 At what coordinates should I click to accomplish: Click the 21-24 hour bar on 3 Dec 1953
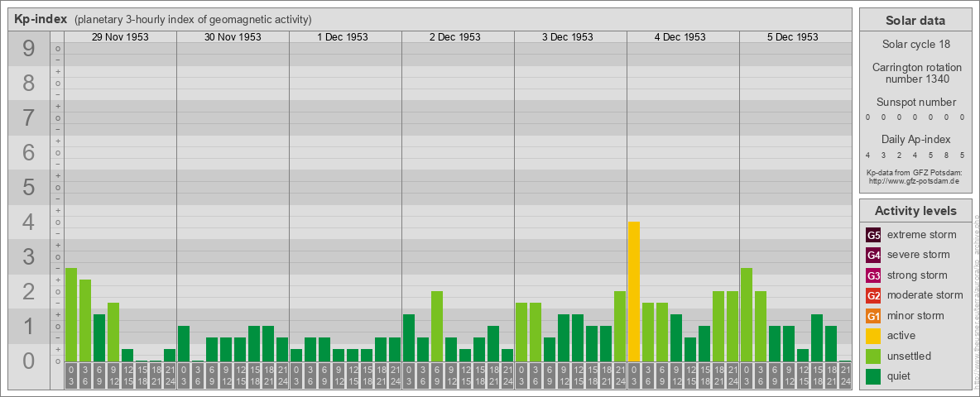[619, 327]
